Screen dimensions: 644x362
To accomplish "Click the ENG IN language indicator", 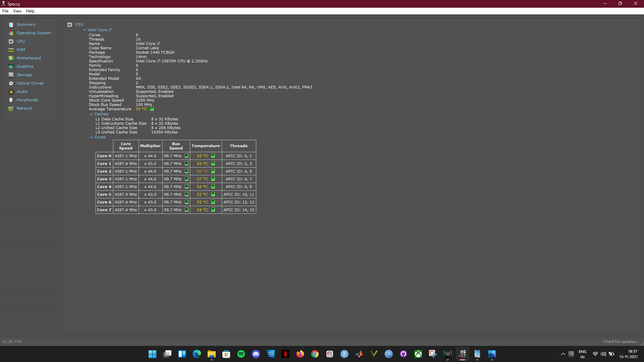I will point(583,354).
